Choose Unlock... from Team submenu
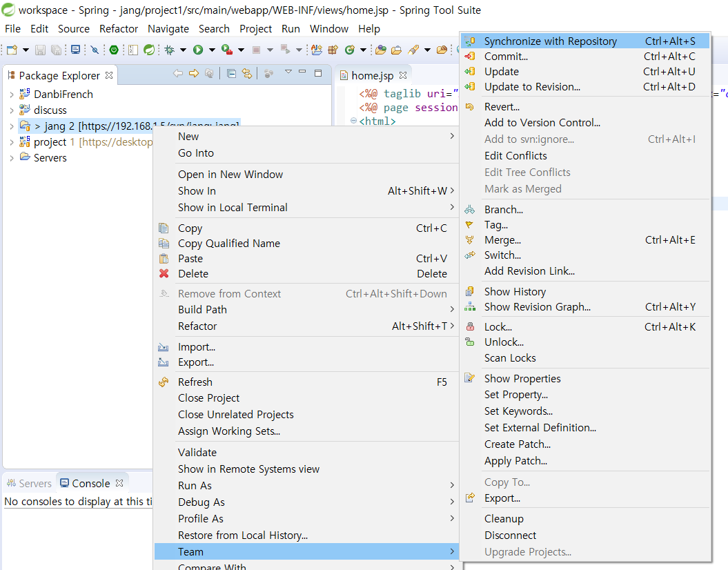The height and width of the screenshot is (570, 728). coord(585,342)
